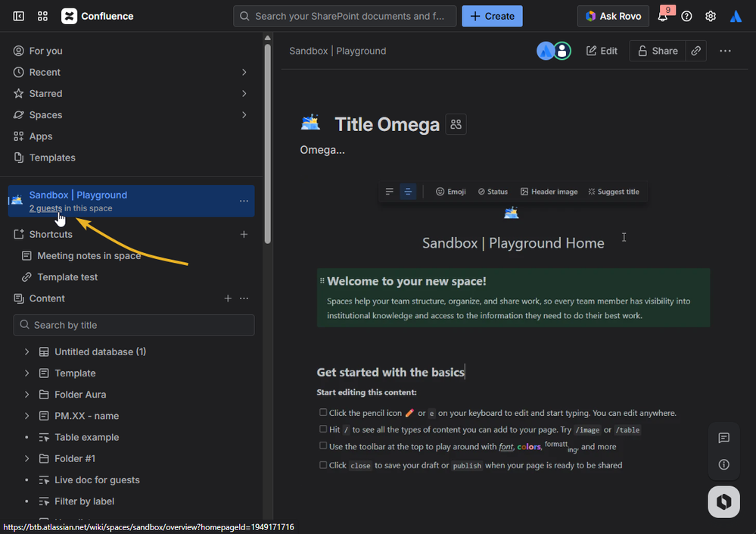Expand the Recent menu chevron
The height and width of the screenshot is (534, 756).
pos(244,73)
